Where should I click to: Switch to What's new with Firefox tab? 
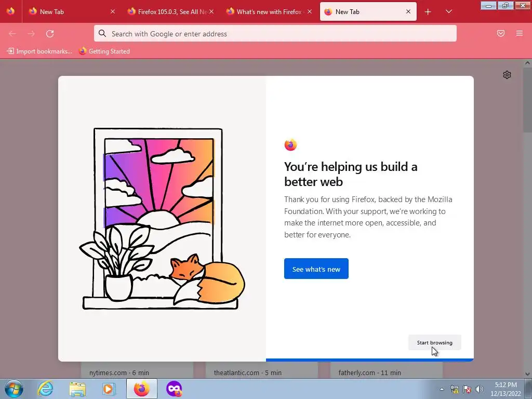[270, 11]
